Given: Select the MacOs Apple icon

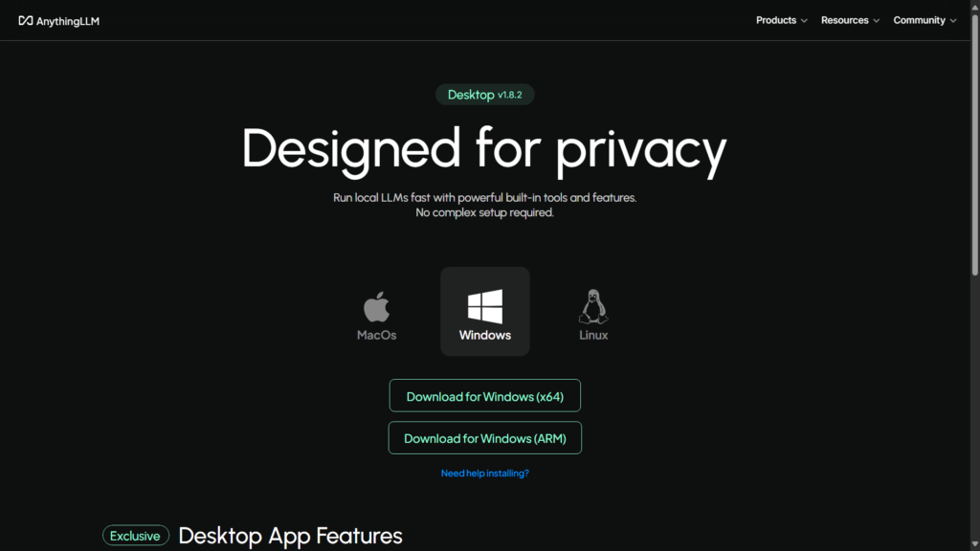Looking at the screenshot, I should click(x=376, y=307).
